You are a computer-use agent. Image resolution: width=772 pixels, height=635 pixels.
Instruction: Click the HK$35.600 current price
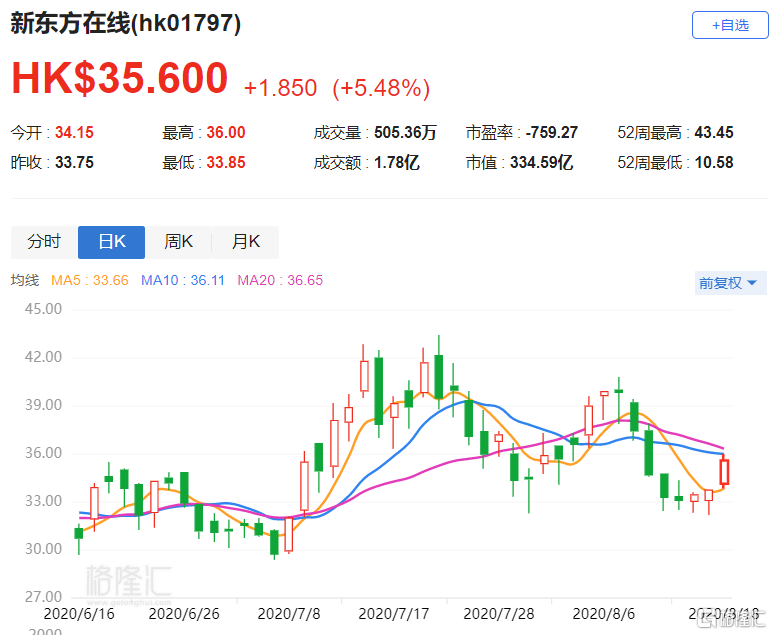(120, 79)
